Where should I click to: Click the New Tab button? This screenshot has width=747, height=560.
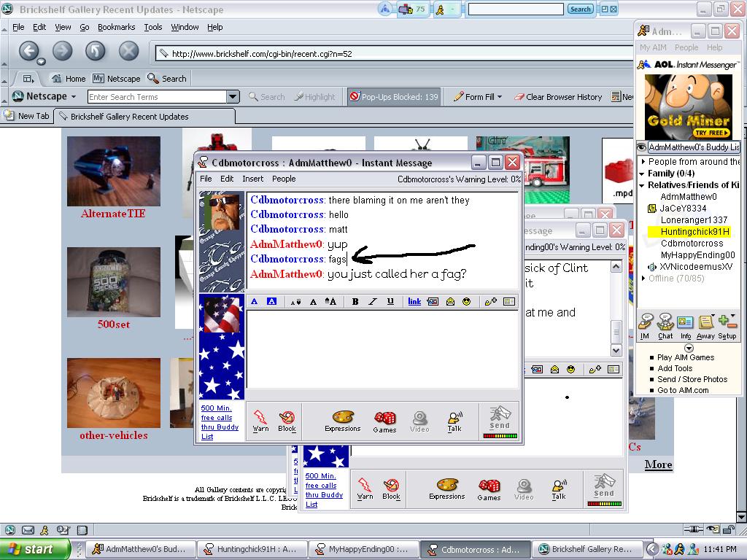pyautogui.click(x=27, y=116)
